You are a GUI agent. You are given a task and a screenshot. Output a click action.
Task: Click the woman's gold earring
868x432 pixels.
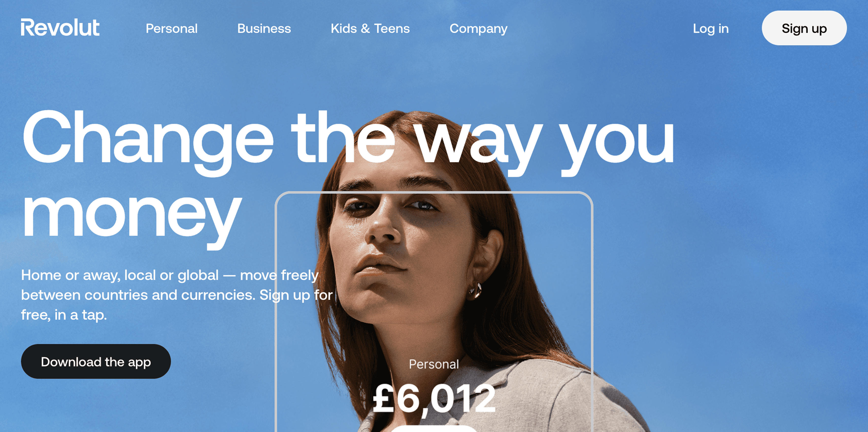pos(475,291)
